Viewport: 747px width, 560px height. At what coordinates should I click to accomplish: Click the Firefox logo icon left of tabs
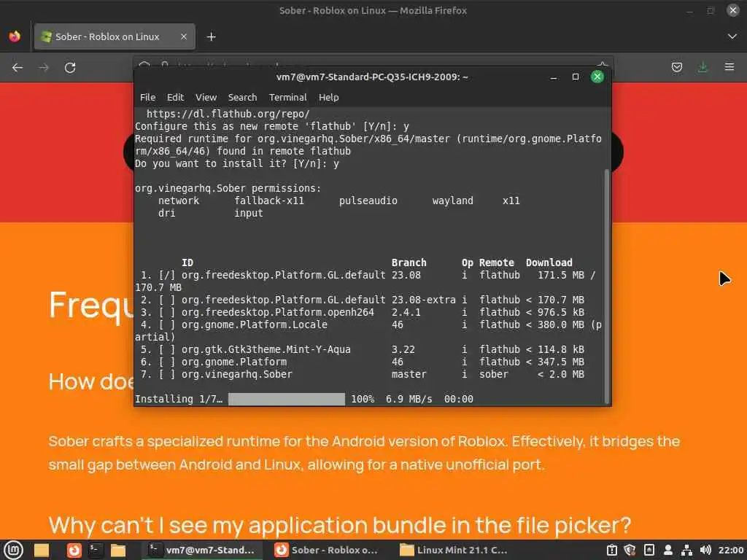[15, 36]
